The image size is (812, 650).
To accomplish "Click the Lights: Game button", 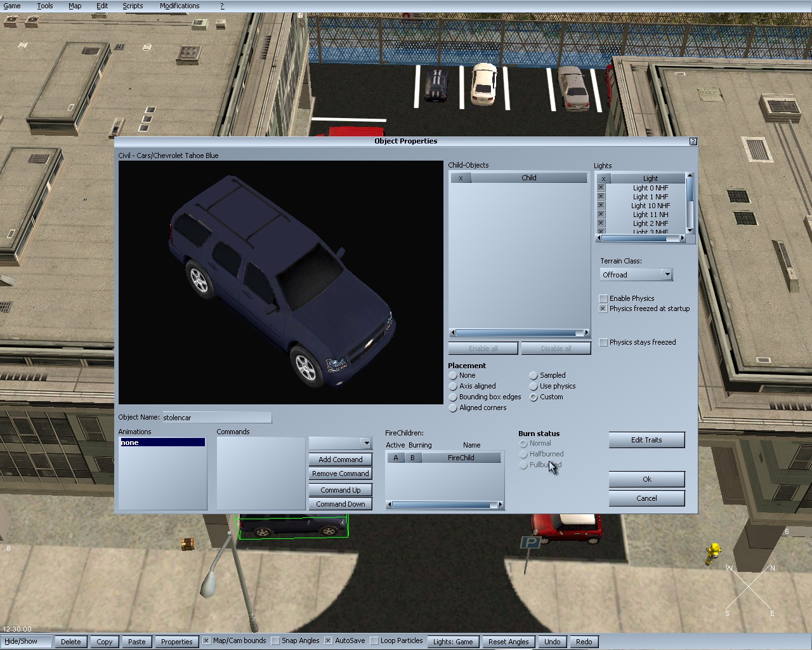I will click(453, 642).
